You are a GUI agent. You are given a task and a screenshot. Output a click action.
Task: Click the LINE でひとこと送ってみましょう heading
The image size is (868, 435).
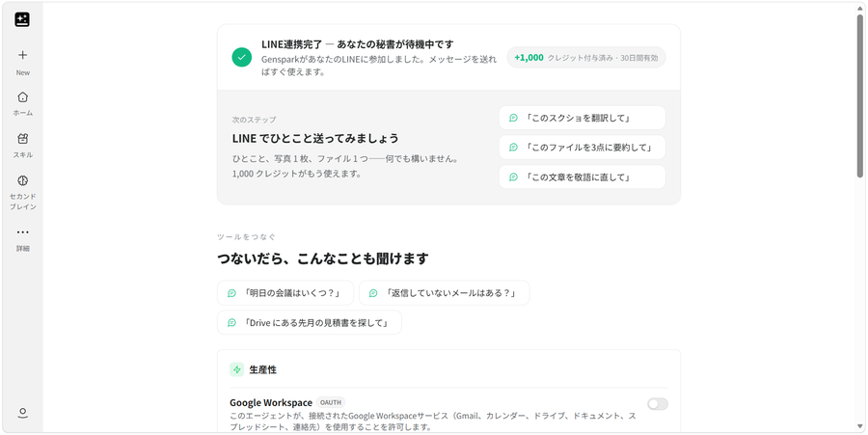click(315, 138)
